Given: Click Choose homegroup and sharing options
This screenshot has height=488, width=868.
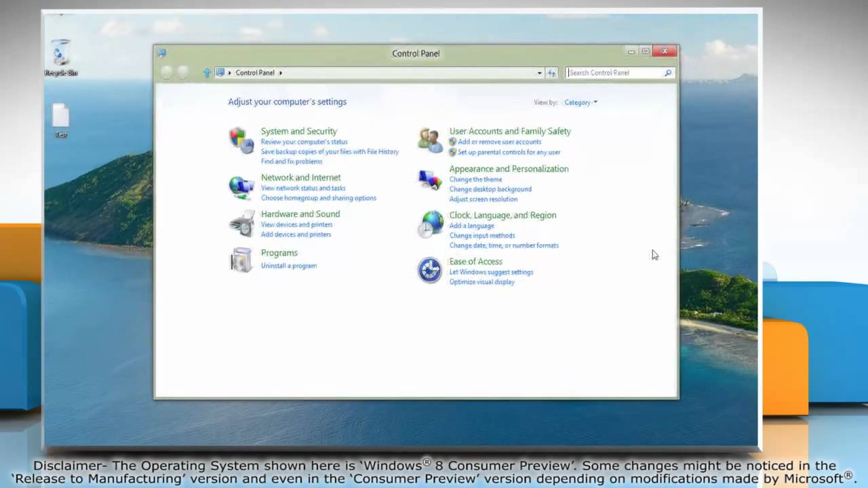Looking at the screenshot, I should [319, 198].
